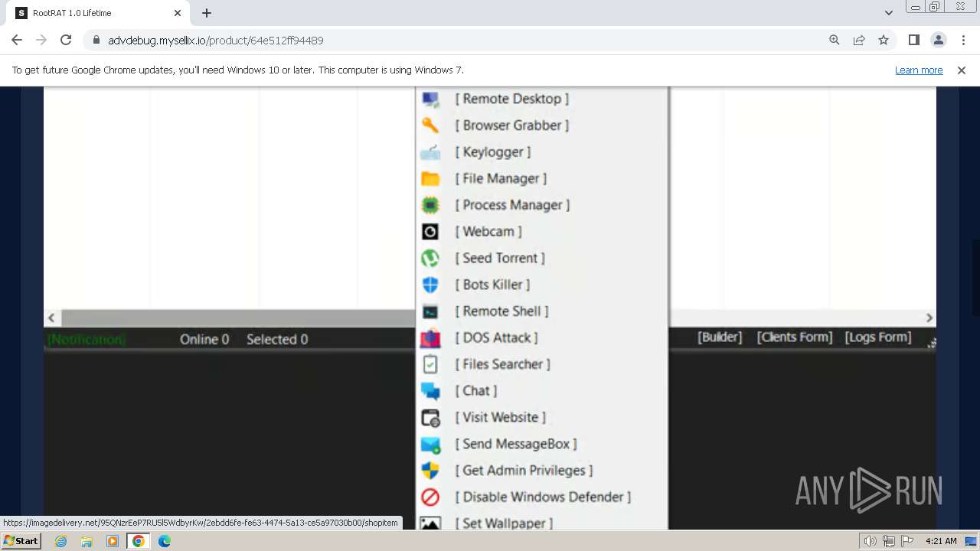Open the [Logs Form] status bar link
Viewport: 980px width, 551px height.
pos(878,337)
